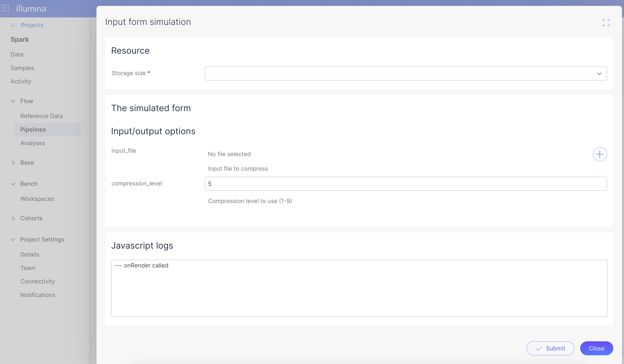The width and height of the screenshot is (624, 364).
Task: Collapse the Project Settings chevron
Action: tap(13, 240)
